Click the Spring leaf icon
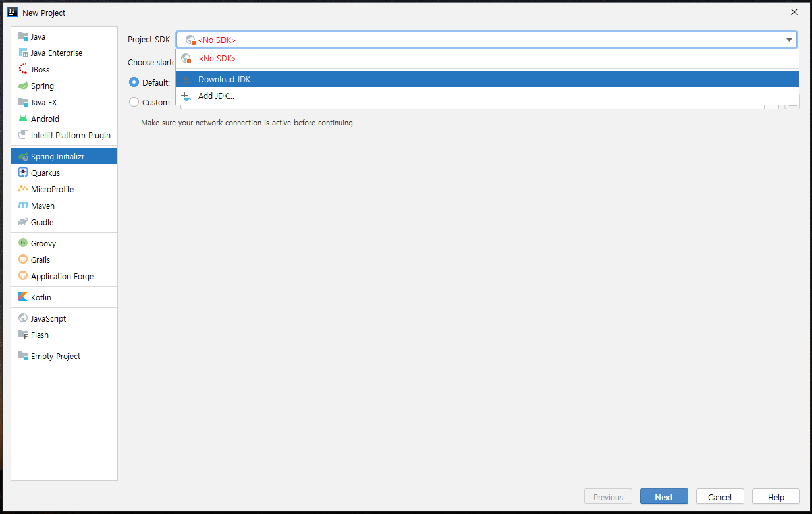This screenshot has height=514, width=812. click(x=23, y=86)
